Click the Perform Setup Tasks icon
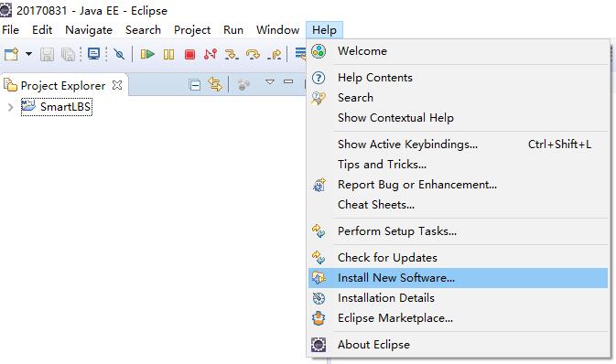The height and width of the screenshot is (364, 616). 319,230
